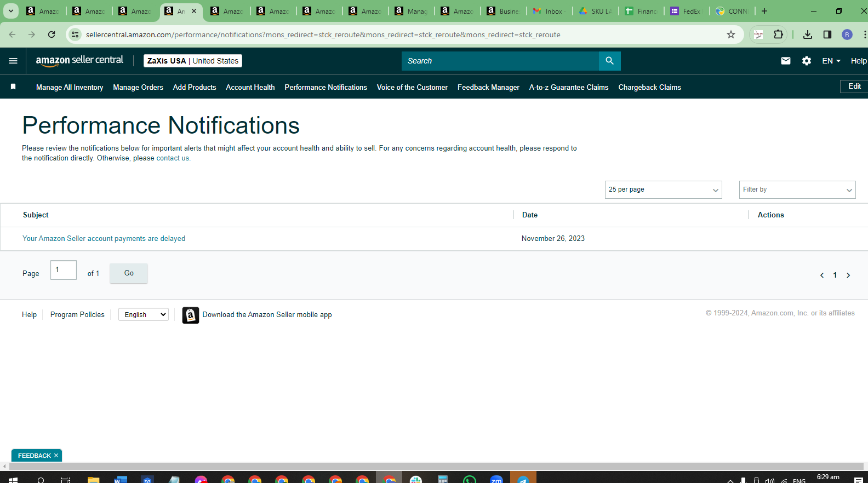Open a new browser tab
This screenshot has width=868, height=483.
764,11
